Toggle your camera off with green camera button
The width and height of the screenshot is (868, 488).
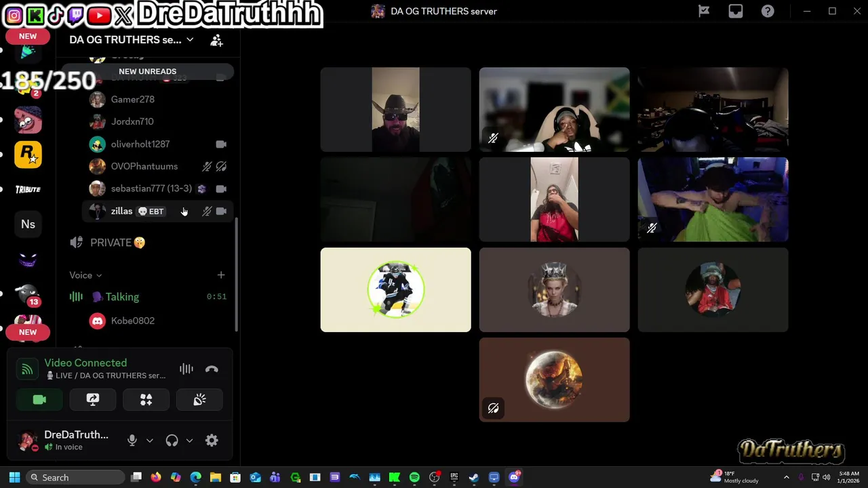click(x=39, y=400)
